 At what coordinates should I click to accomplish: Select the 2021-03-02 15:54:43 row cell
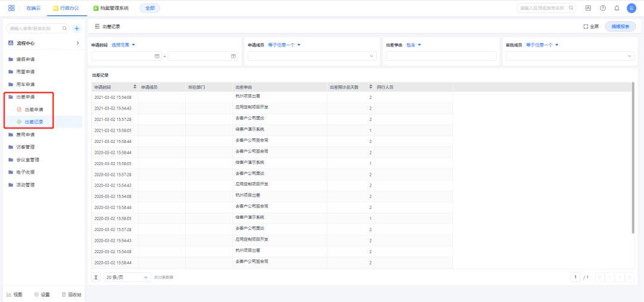[115, 108]
